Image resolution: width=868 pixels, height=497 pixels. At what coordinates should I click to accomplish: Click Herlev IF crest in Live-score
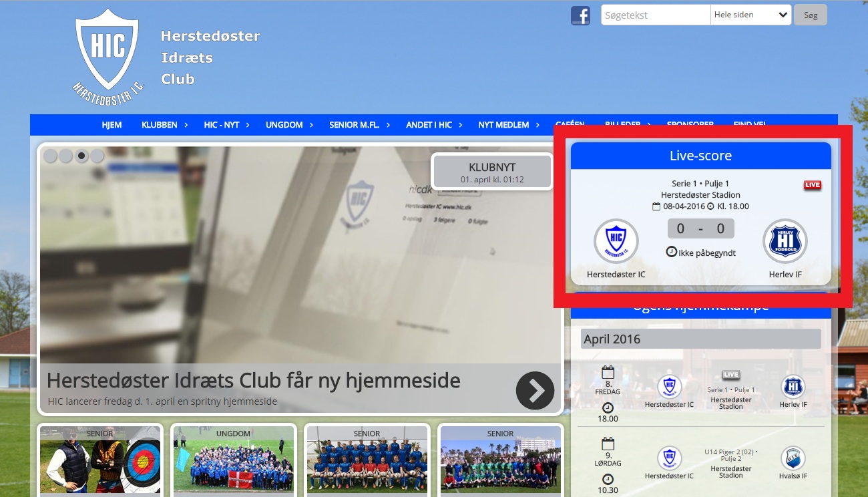point(785,241)
